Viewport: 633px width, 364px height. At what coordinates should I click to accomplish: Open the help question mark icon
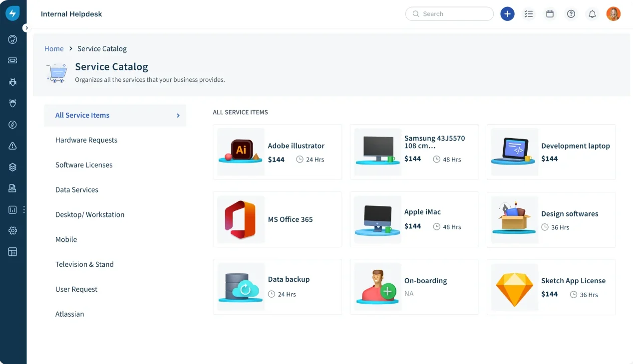pyautogui.click(x=571, y=14)
